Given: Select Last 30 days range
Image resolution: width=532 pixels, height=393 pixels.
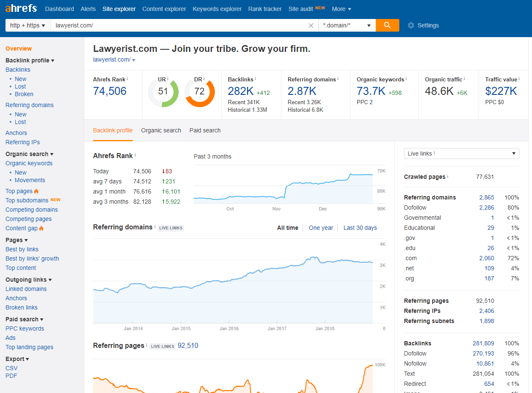Looking at the screenshot, I should (360, 228).
